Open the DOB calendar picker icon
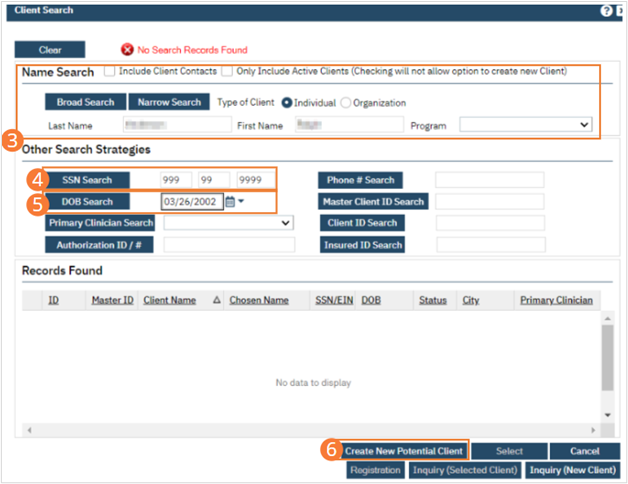 click(229, 202)
